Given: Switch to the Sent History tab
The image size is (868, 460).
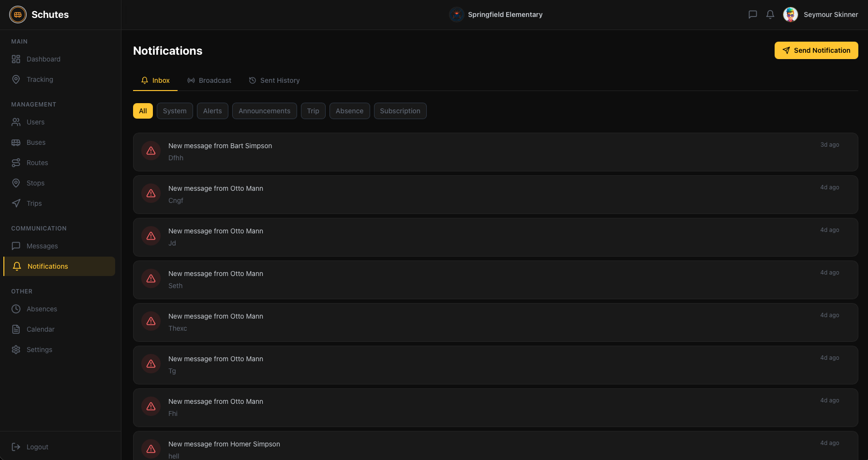Looking at the screenshot, I should point(274,80).
